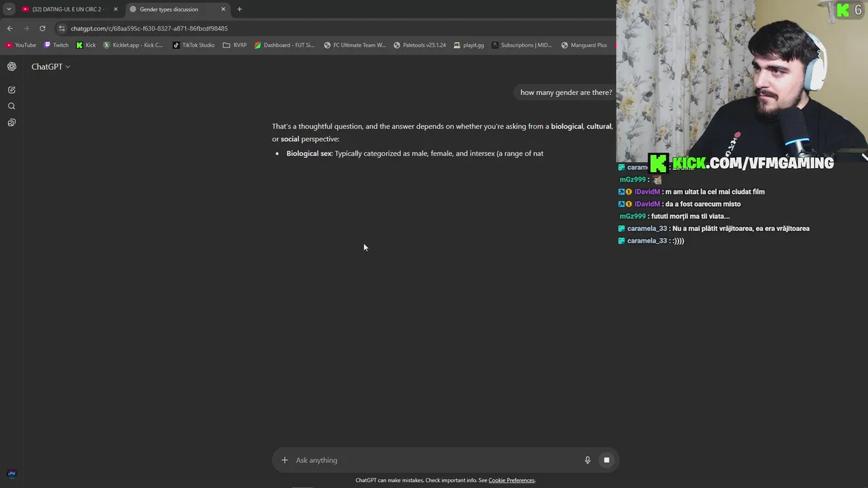Open the library icon in sidebar
Screen dimensions: 868x488
coord(12,123)
